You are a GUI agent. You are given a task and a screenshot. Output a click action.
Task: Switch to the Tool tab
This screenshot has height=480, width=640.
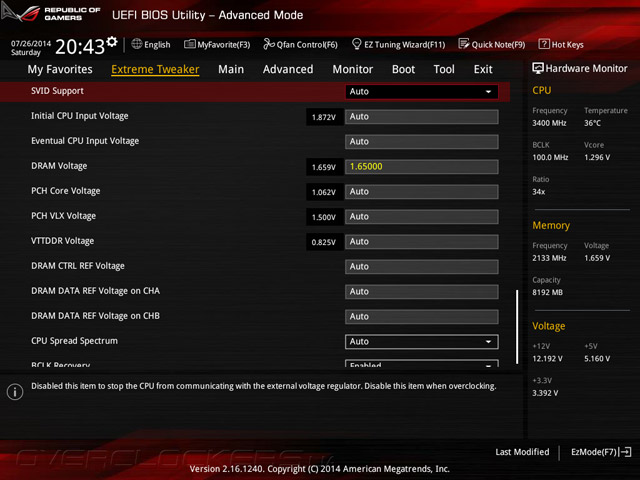coord(444,69)
